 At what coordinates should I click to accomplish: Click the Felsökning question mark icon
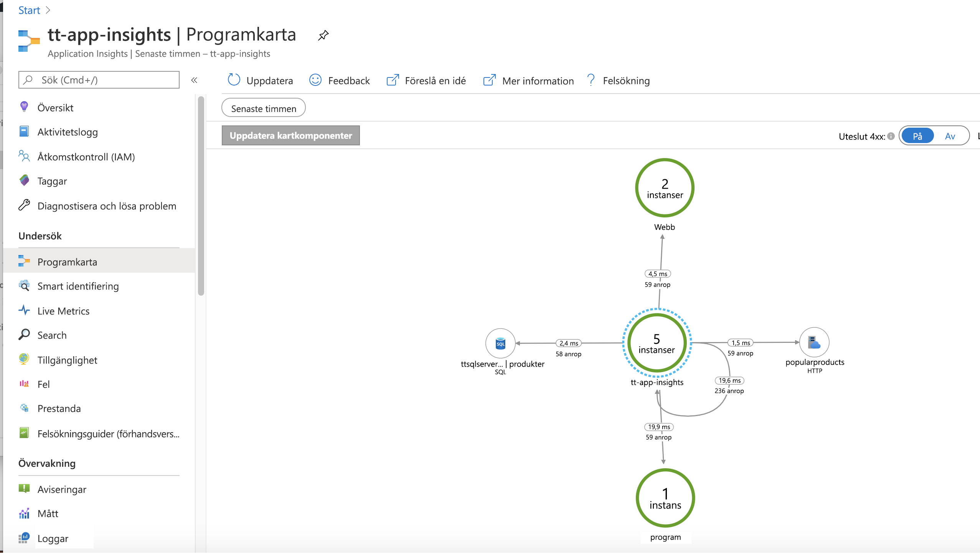point(591,80)
